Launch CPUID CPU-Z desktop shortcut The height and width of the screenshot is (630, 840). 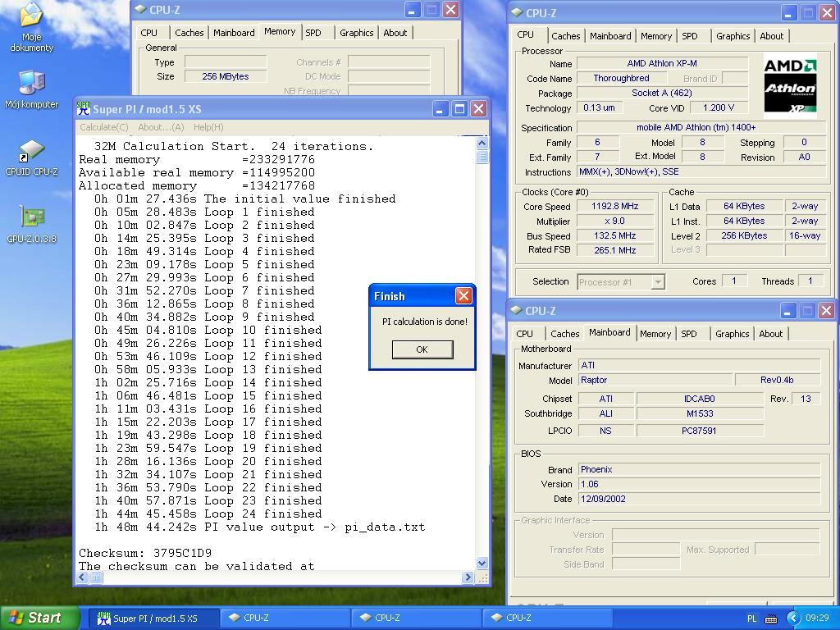31,158
